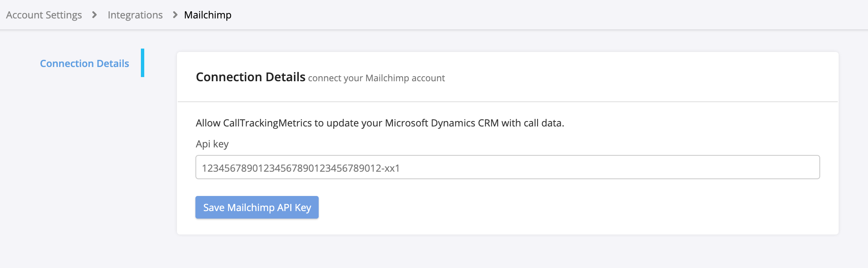The width and height of the screenshot is (868, 268).
Task: Click empty breadcrumb bar area right of Mailchimp
Action: pyautogui.click(x=545, y=15)
